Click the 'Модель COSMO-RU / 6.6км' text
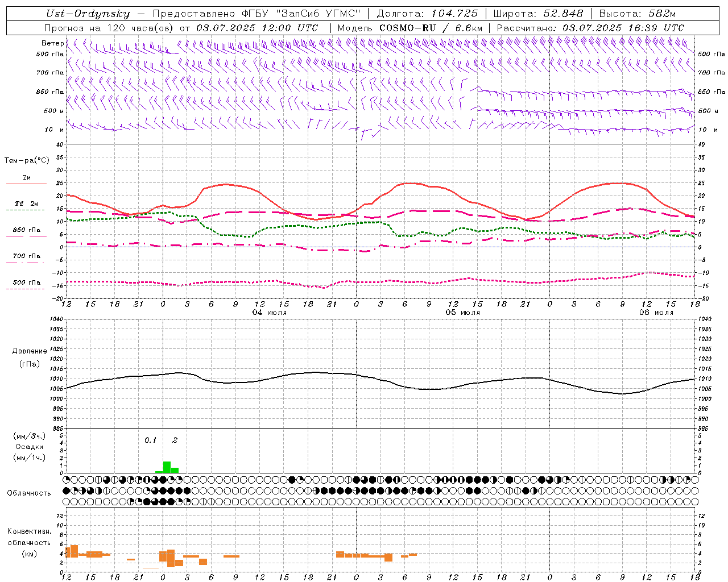The height and width of the screenshot is (582, 728). click(x=410, y=28)
